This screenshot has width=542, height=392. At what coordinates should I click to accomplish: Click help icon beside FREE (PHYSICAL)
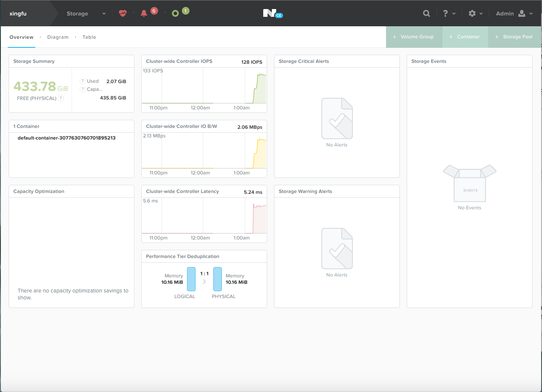pos(61,98)
